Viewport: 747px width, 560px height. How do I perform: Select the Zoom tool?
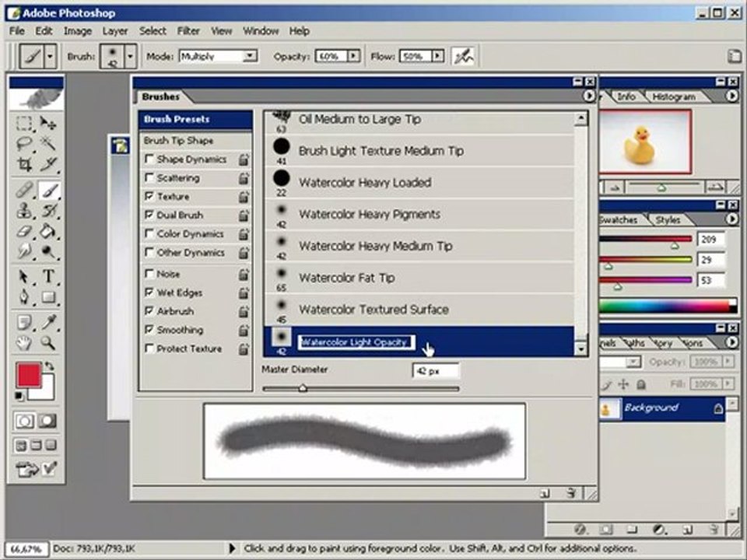pos(47,343)
